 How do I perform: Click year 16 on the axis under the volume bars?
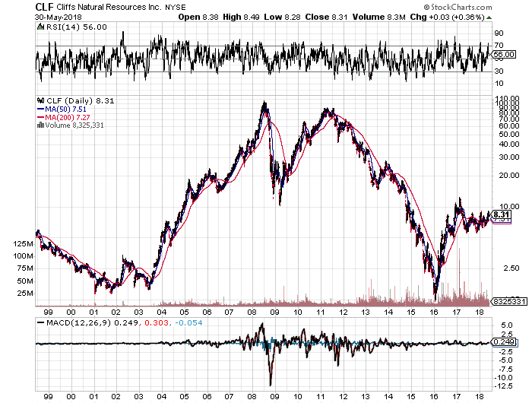pos(434,312)
